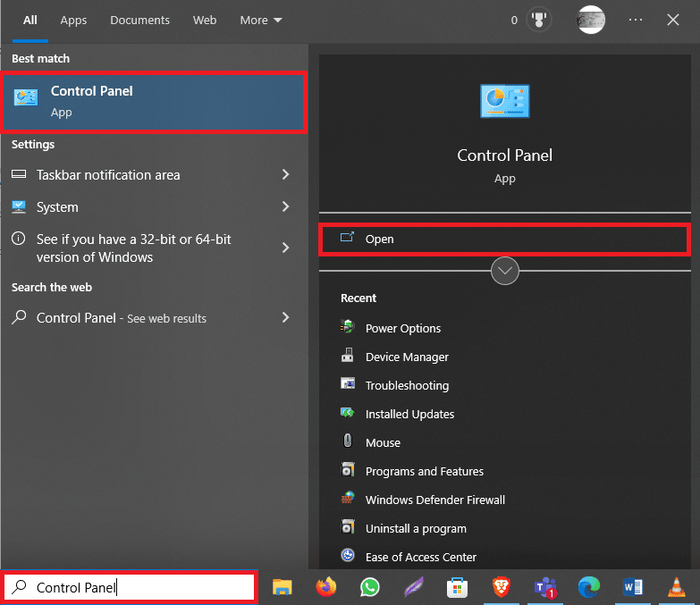700x605 pixels.
Task: Open VLC media player from the taskbar
Action: (677, 587)
